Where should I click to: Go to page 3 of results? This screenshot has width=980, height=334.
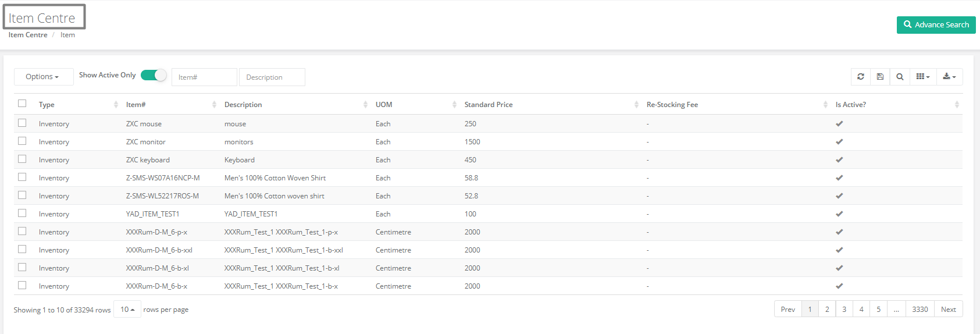coord(844,310)
